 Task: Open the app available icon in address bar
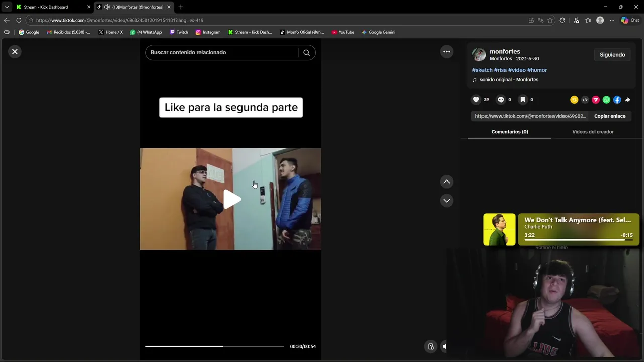coord(531,20)
